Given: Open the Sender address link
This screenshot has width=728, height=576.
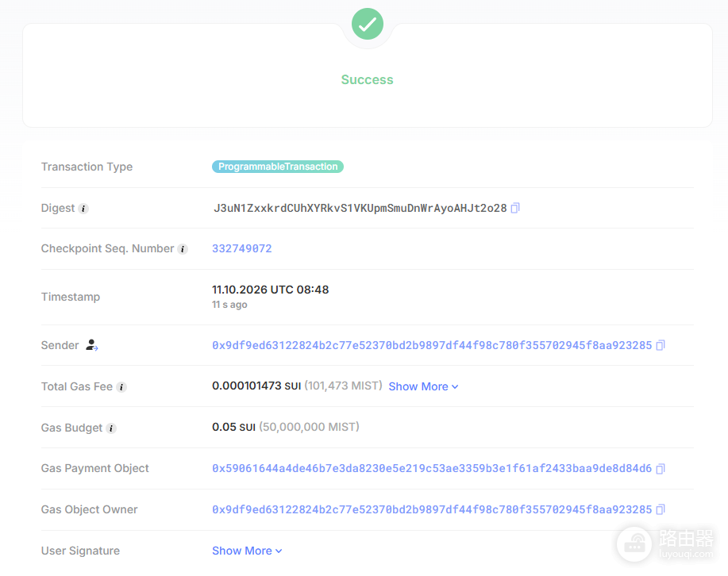Looking at the screenshot, I should tap(432, 345).
